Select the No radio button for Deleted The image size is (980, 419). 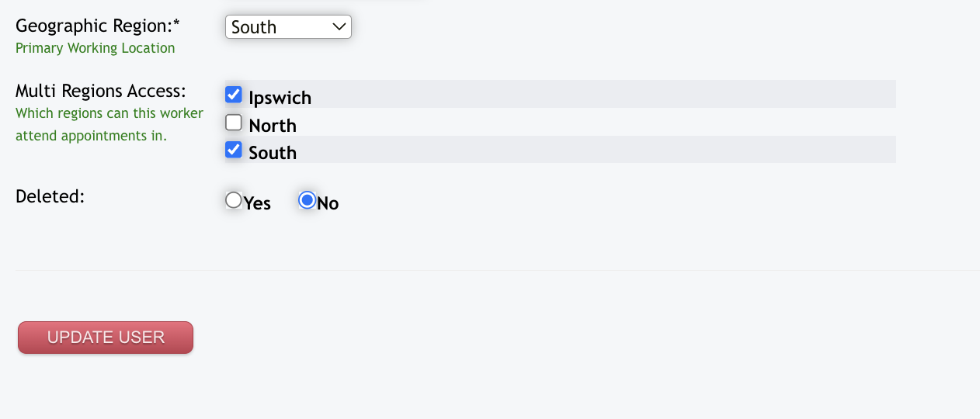click(308, 200)
